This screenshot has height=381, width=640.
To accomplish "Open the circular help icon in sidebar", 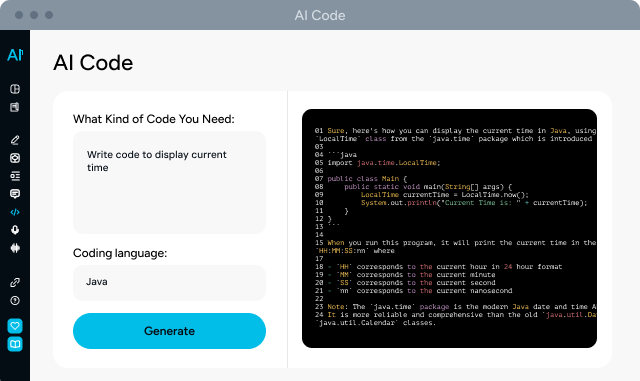I will (15, 301).
